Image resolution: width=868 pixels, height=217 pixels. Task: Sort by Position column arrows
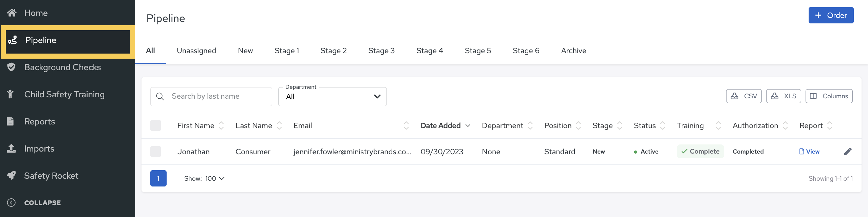tap(579, 126)
